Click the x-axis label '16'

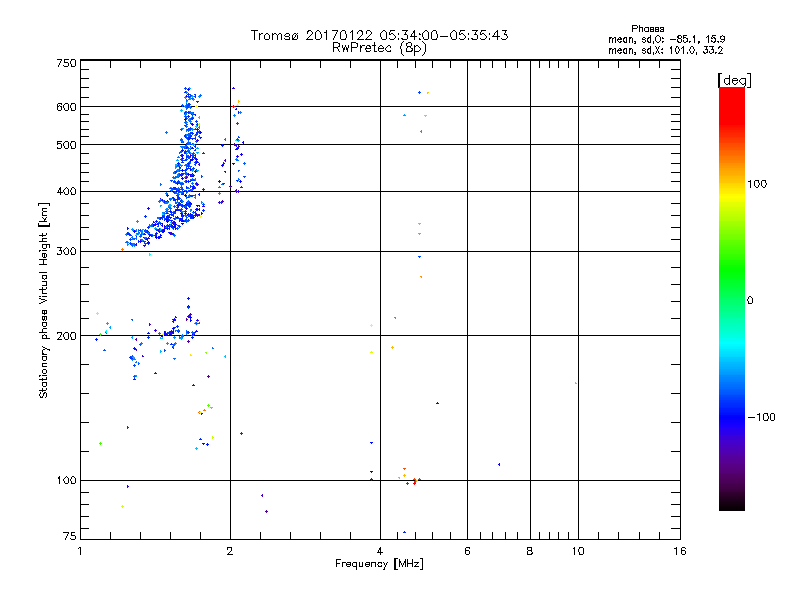point(680,551)
